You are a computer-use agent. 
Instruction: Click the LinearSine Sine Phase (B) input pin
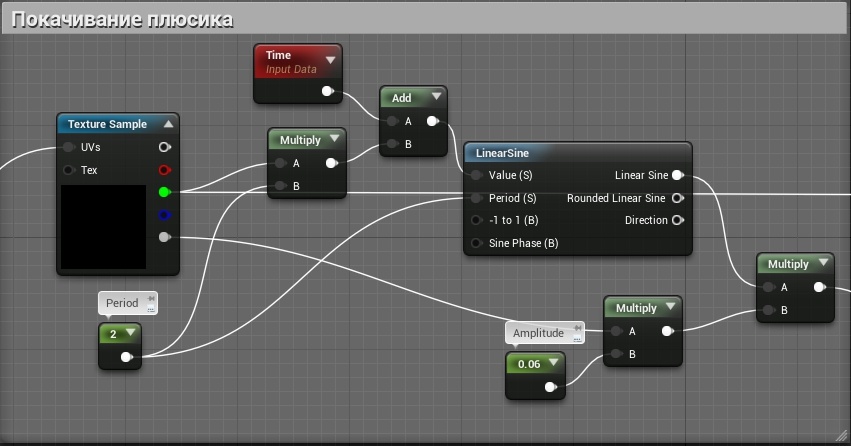[477, 243]
